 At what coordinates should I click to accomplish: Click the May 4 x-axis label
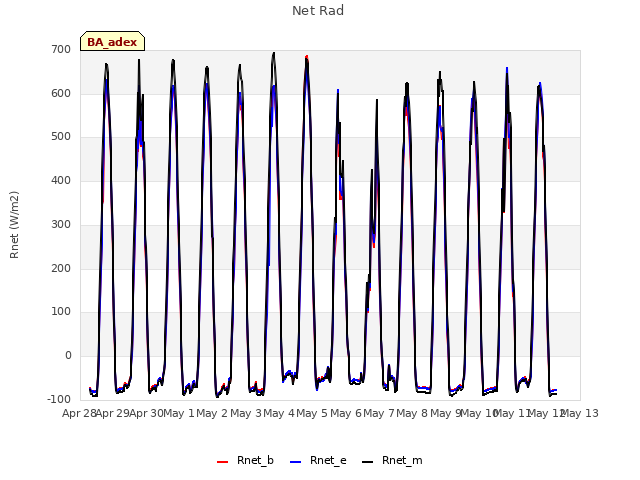tap(279, 413)
